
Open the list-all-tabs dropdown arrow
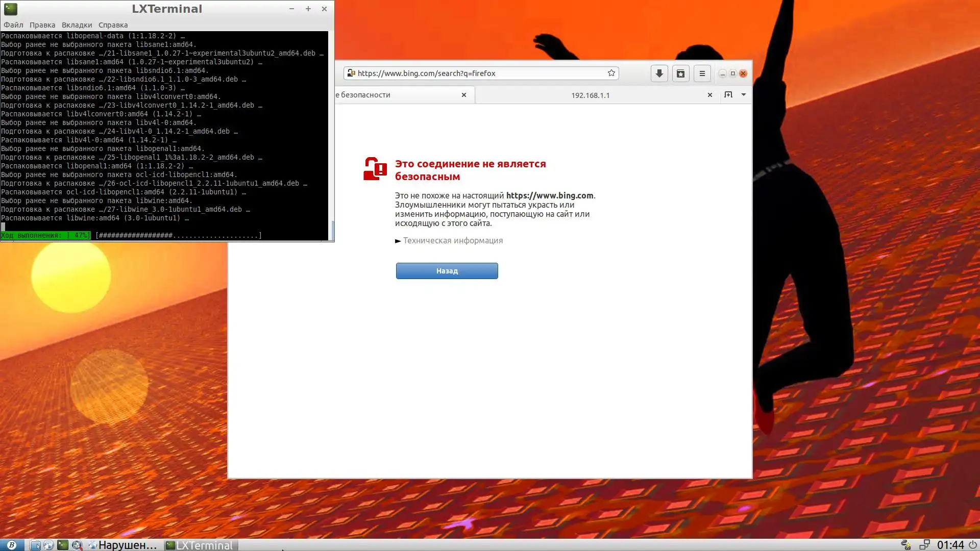pyautogui.click(x=743, y=95)
